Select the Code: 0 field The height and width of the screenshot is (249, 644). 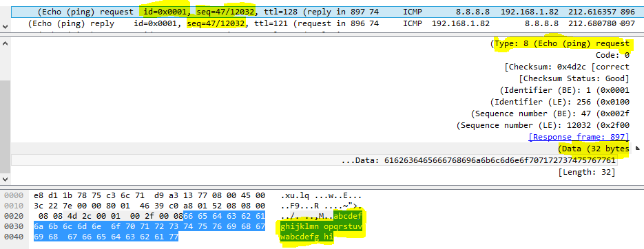pos(612,55)
